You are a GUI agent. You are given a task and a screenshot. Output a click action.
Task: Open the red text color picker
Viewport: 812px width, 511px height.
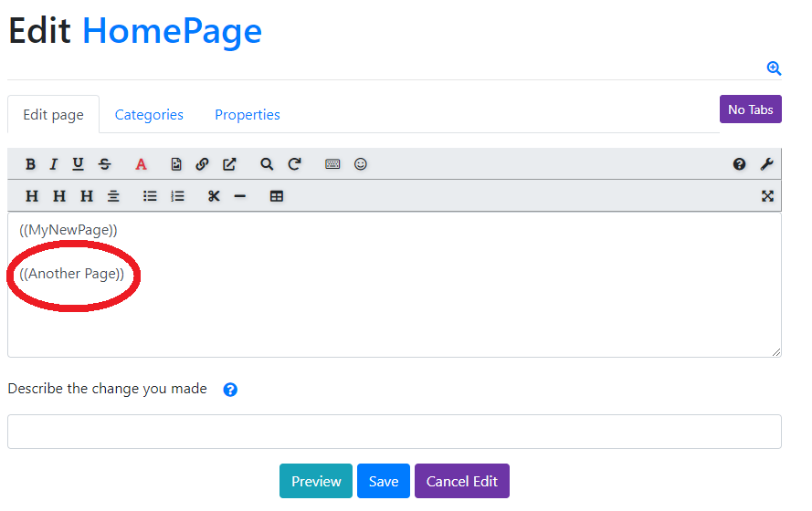[141, 164]
